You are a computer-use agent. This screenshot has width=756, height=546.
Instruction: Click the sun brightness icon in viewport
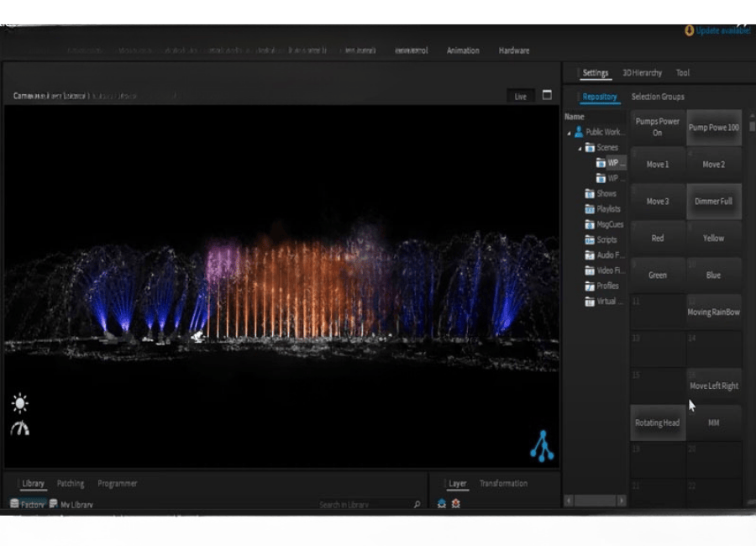click(19, 404)
